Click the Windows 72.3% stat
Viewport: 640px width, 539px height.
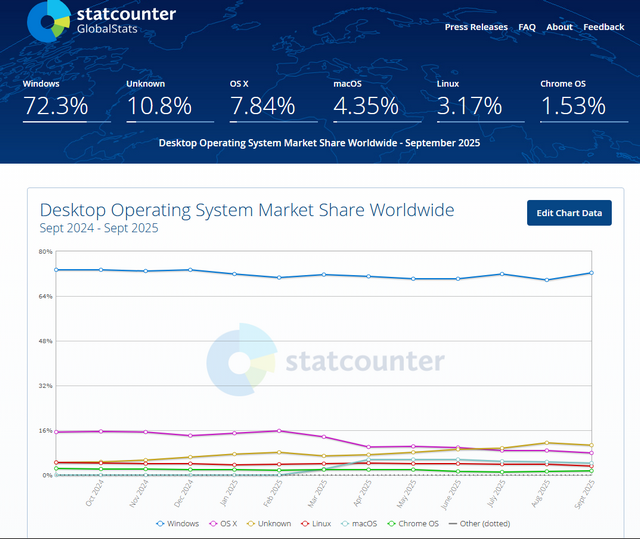click(67, 101)
